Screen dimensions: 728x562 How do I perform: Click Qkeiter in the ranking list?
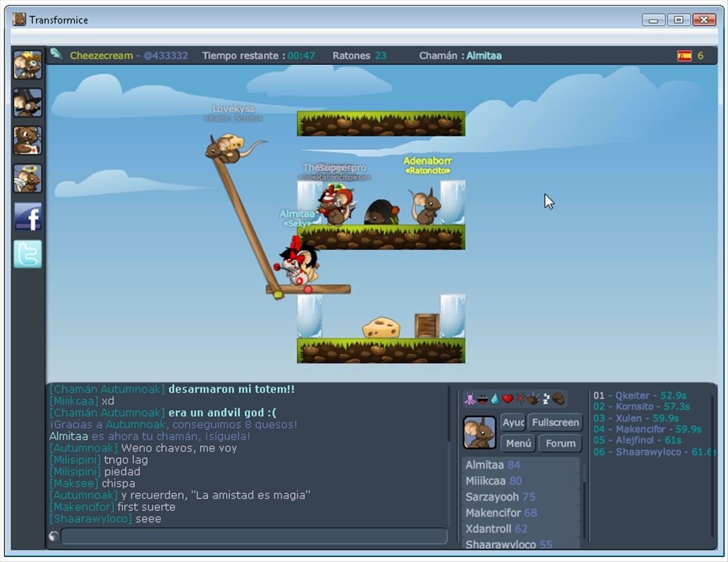click(x=632, y=395)
